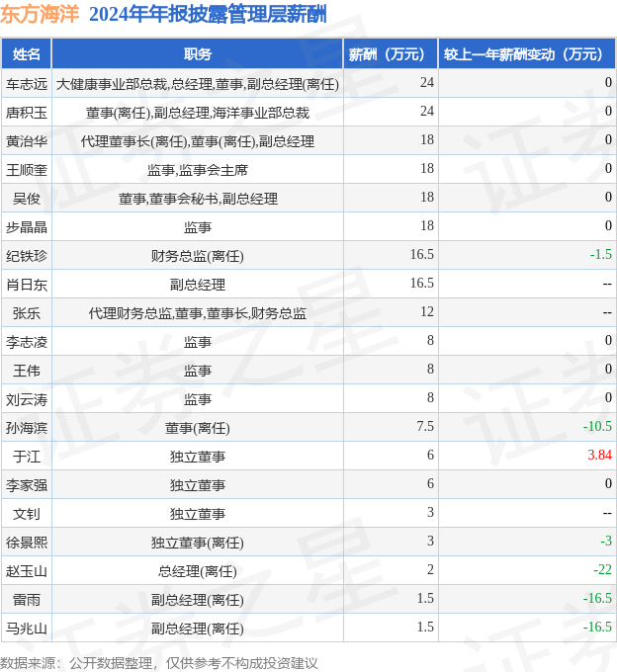
Task: Click the name 孙海滨
Action: 26,428
